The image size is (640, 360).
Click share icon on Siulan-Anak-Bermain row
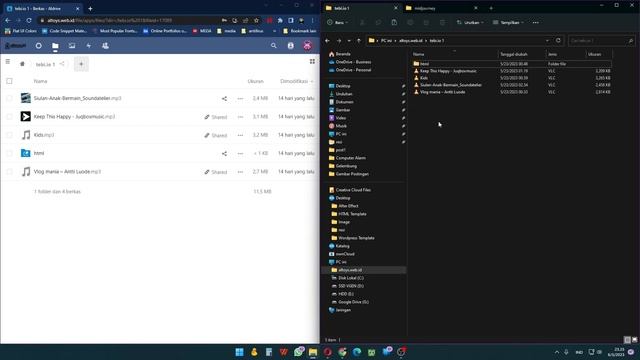tap(224, 98)
